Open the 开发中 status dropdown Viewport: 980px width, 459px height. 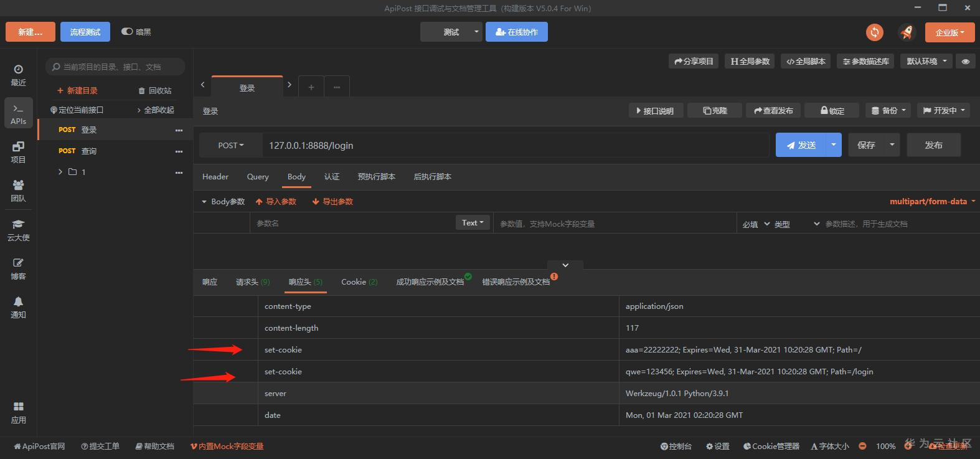(943, 110)
